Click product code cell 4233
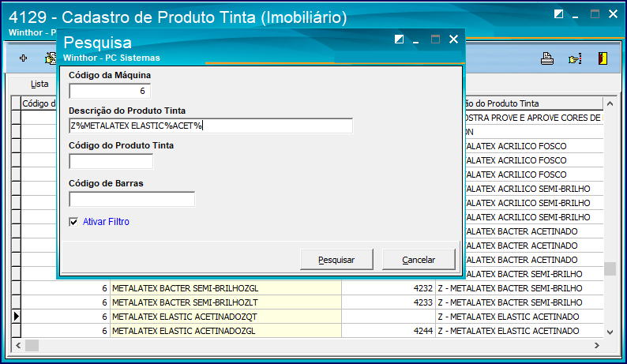The image size is (627, 364). (x=389, y=302)
